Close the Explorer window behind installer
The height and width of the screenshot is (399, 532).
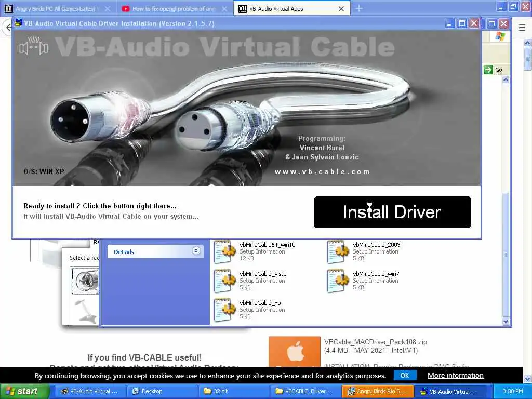(504, 24)
